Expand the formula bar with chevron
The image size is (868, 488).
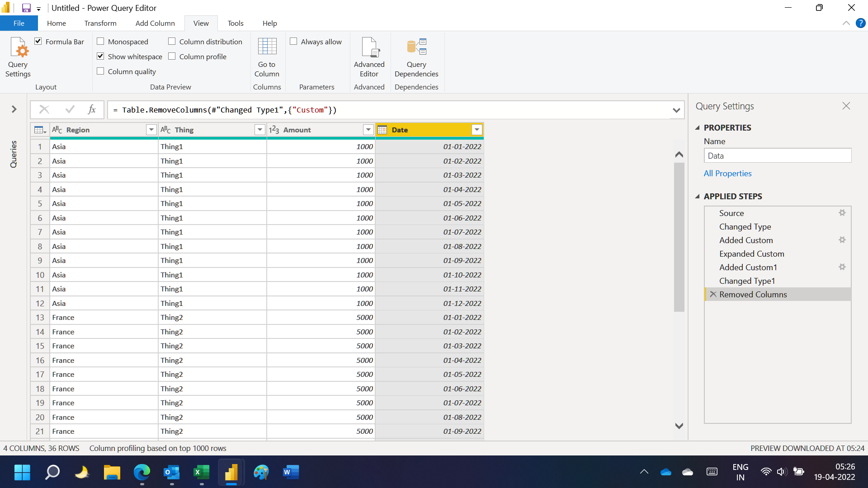click(x=676, y=110)
